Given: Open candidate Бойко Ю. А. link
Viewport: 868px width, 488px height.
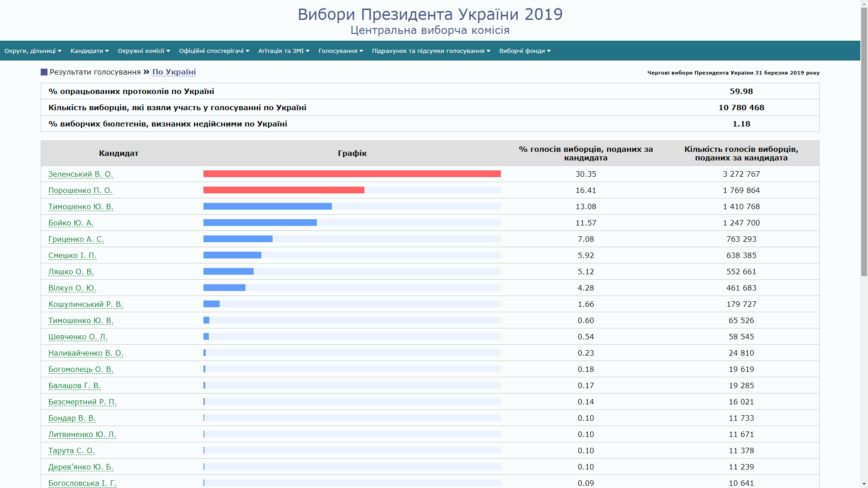Looking at the screenshot, I should point(71,223).
